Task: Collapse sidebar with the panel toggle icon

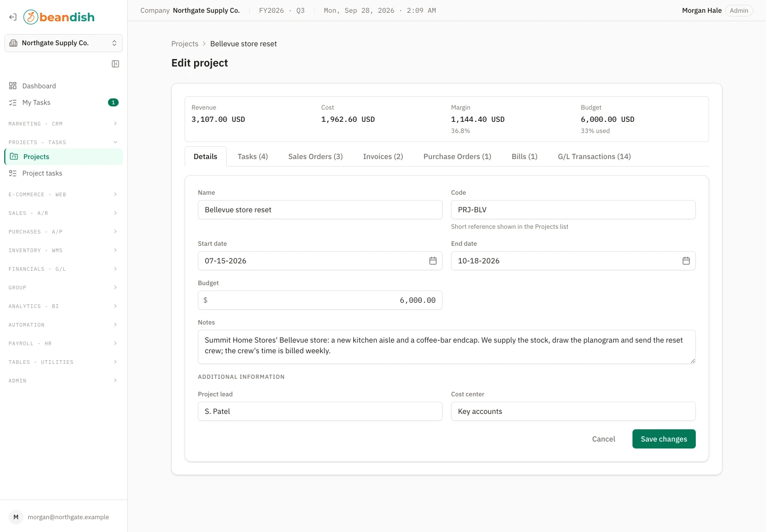Action: [115, 64]
